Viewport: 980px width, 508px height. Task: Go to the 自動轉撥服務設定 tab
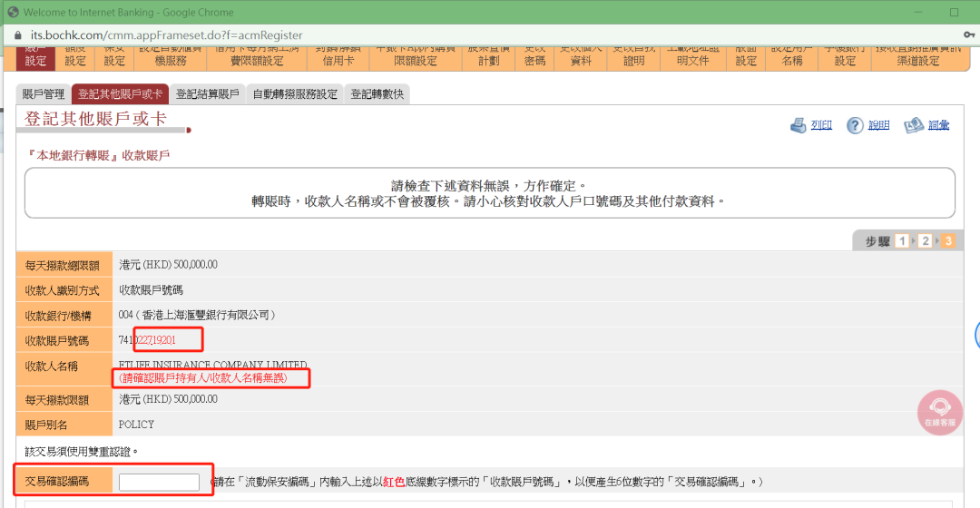(295, 94)
